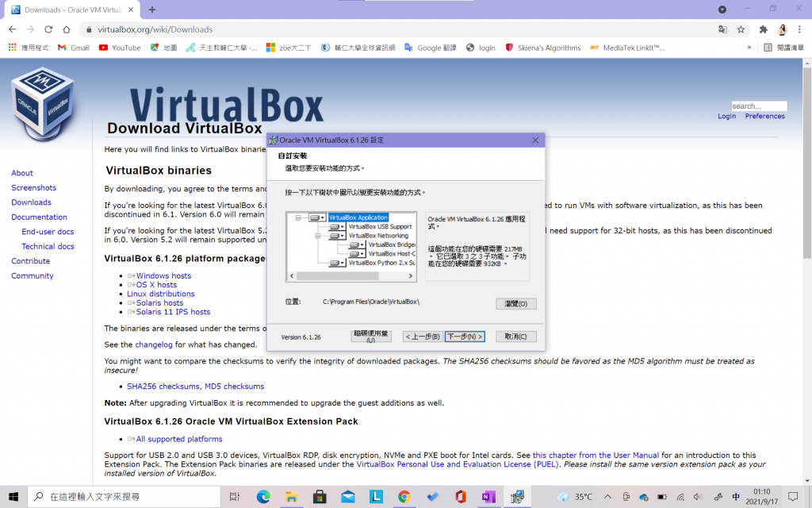Viewport: 812px width, 508px height.
Task: Click Chrome's reload page icon
Action: tap(48, 29)
